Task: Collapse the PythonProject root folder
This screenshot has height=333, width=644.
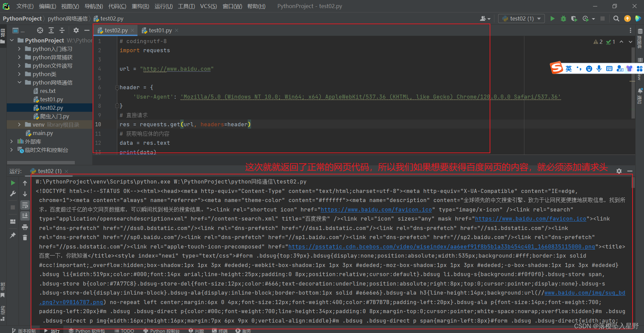Action: pos(12,40)
